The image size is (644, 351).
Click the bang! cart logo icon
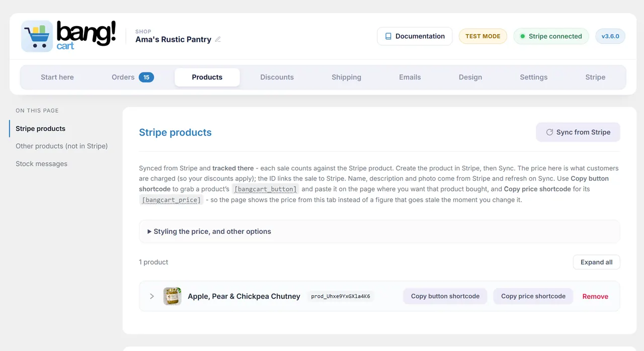tap(37, 36)
